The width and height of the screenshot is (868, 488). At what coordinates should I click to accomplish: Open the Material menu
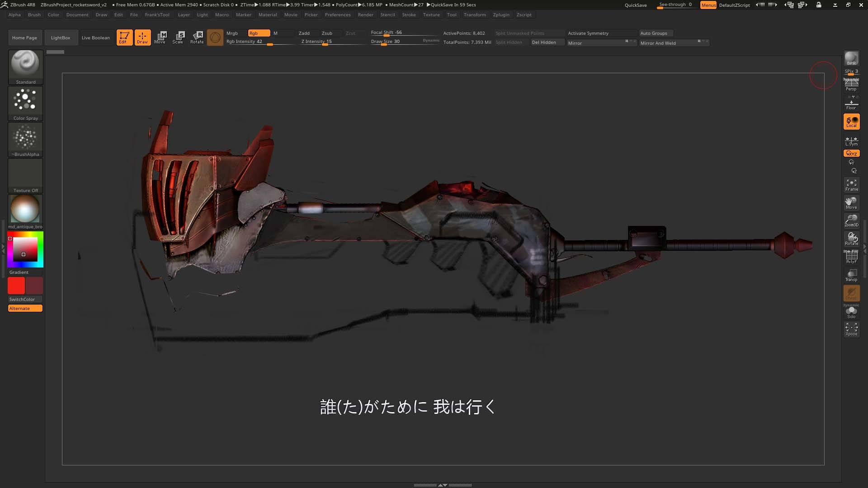[x=268, y=14]
